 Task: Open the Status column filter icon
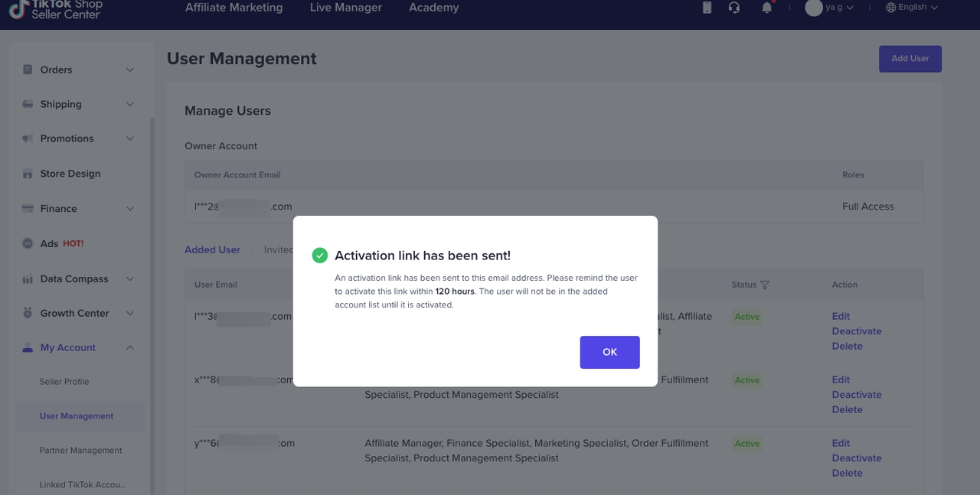[764, 285]
